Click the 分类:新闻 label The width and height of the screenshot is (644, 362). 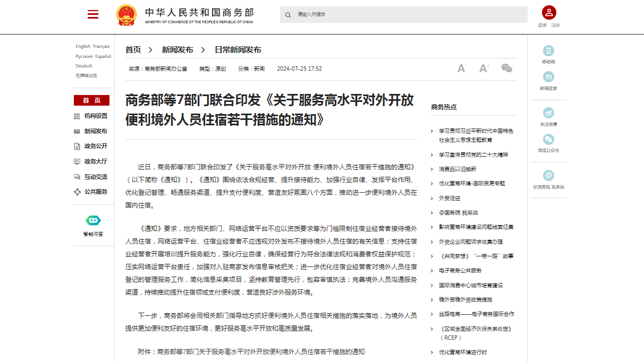tap(251, 68)
